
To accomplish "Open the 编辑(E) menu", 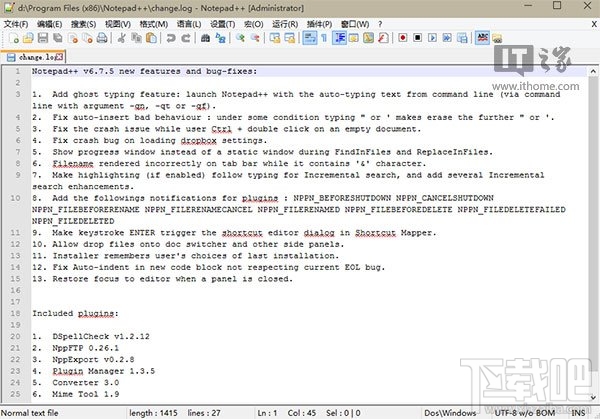I will pos(49,24).
